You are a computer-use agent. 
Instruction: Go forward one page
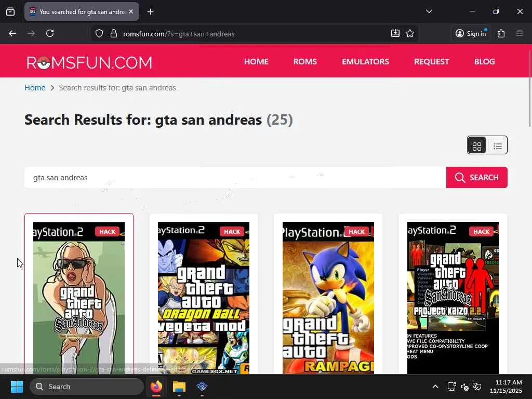31,33
